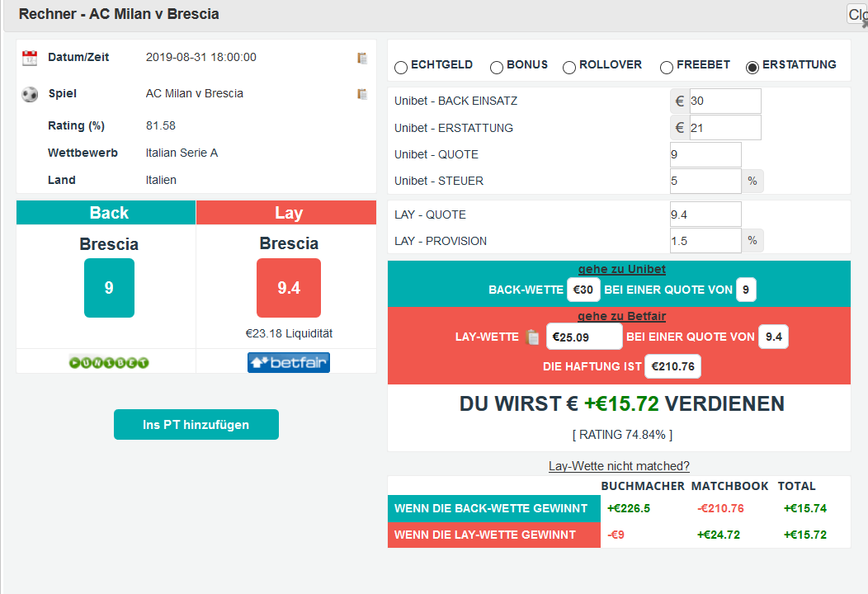
Task: Follow the 'gehe zu Betfair' link
Action: point(621,316)
